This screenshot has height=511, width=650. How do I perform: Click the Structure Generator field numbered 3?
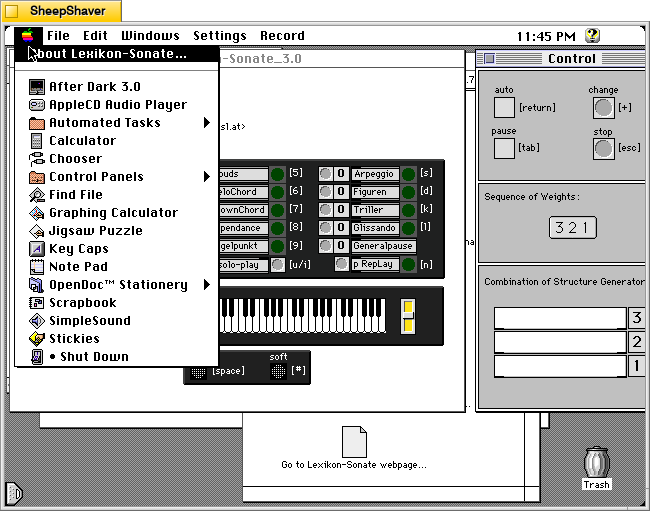coord(560,318)
